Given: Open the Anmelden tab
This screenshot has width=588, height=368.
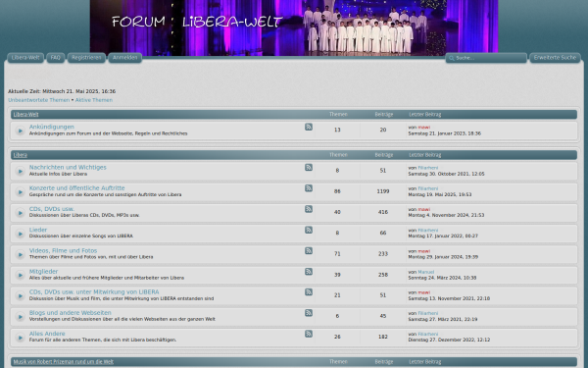Looking at the screenshot, I should 124,58.
